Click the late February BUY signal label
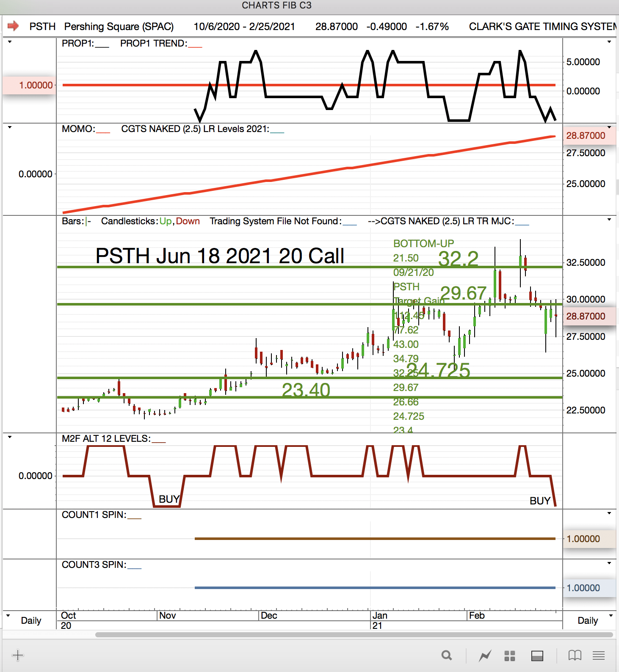619x672 pixels. point(540,501)
